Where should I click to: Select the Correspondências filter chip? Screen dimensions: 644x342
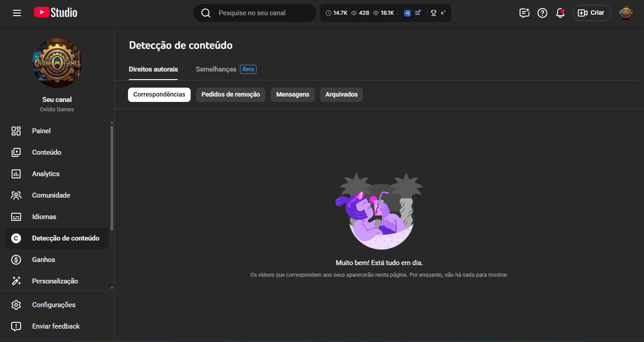pos(159,95)
